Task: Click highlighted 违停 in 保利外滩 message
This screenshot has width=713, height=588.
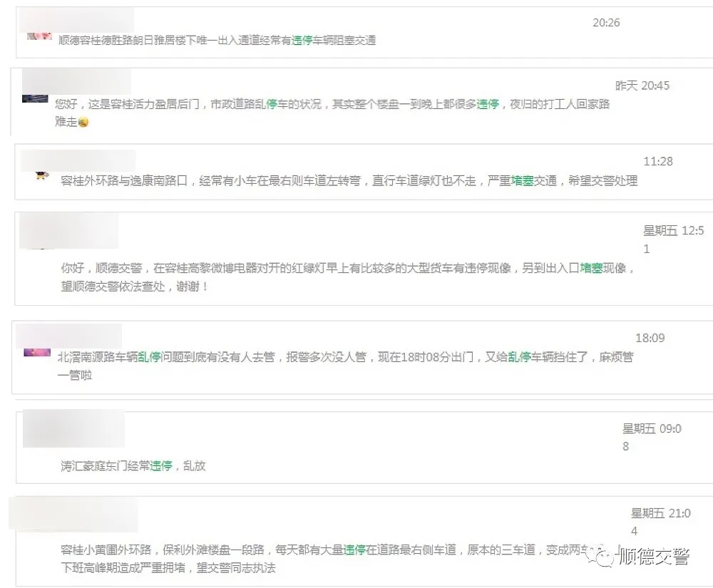Action: pos(354,550)
